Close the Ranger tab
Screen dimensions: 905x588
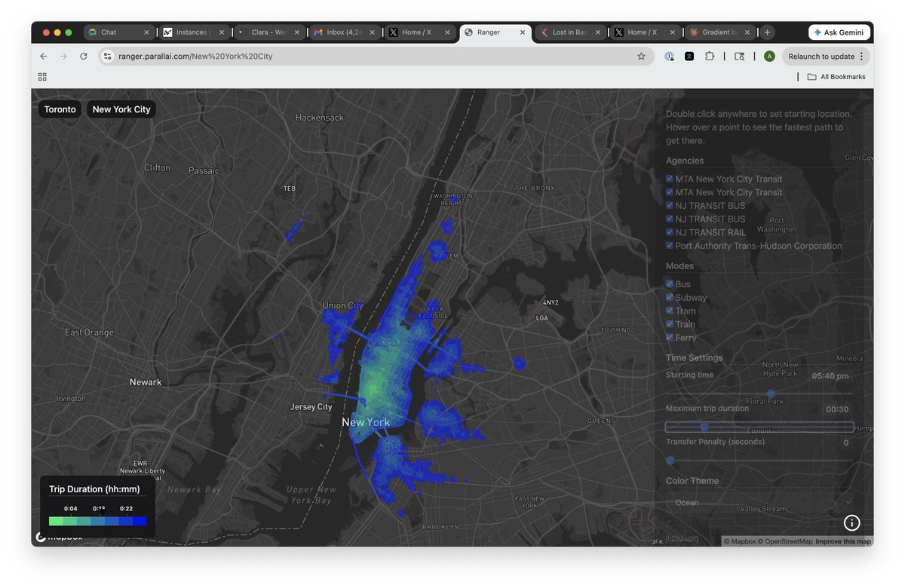coord(523,32)
